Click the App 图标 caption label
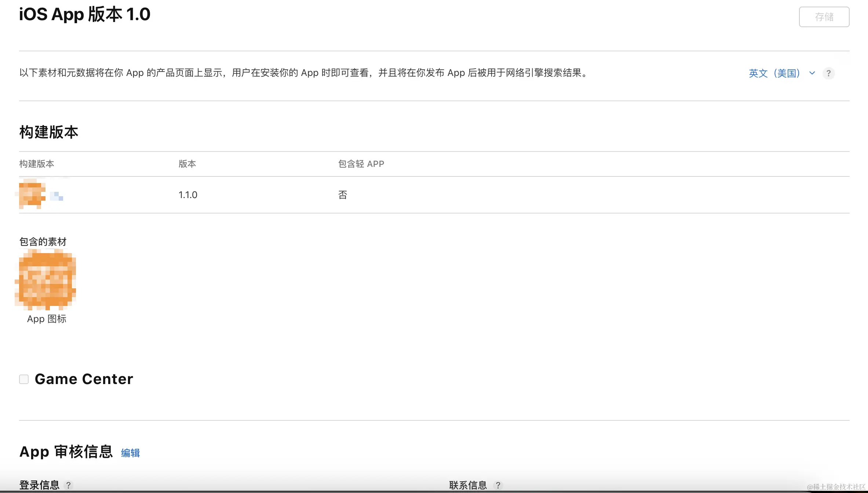868x493 pixels. click(47, 319)
